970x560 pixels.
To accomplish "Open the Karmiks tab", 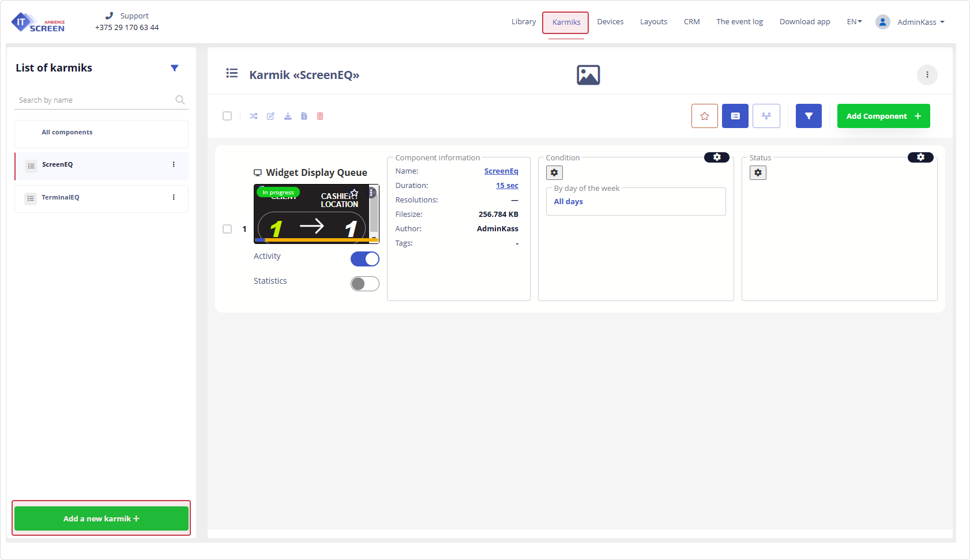I will pyautogui.click(x=566, y=22).
